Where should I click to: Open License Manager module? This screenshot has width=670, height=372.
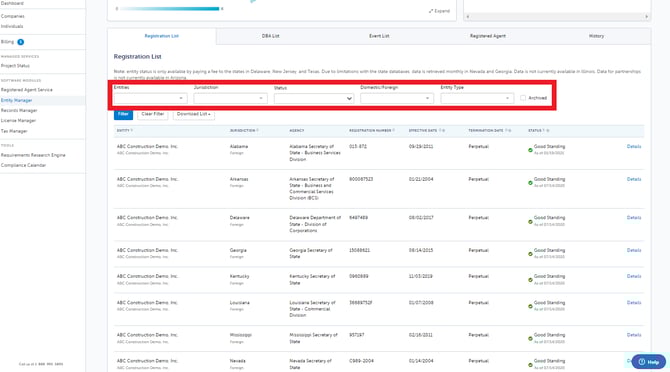click(18, 121)
